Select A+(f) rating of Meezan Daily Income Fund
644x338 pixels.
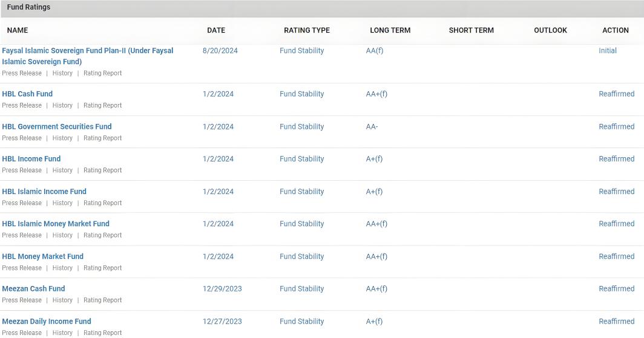(374, 322)
